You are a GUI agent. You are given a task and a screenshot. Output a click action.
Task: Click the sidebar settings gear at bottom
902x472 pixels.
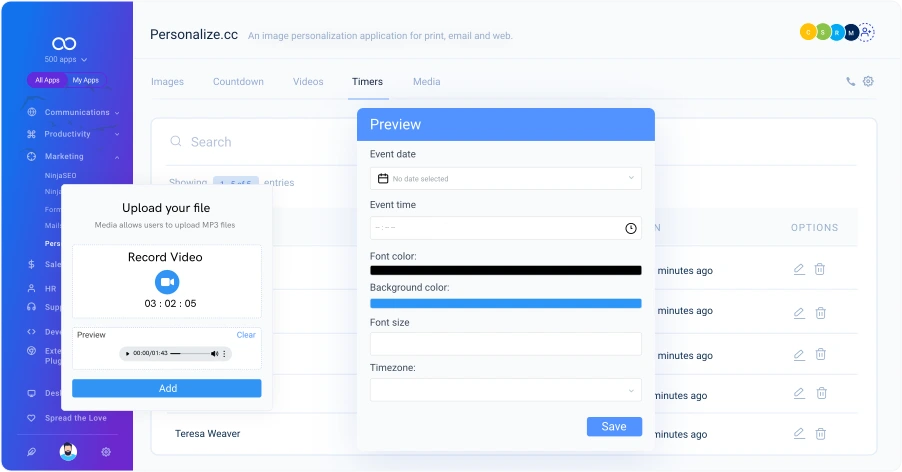[106, 452]
